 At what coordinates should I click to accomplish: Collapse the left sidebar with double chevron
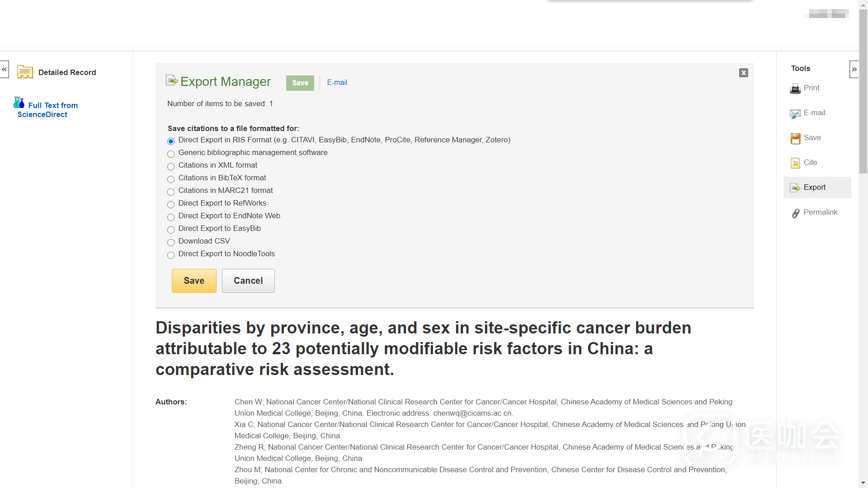pos(4,70)
